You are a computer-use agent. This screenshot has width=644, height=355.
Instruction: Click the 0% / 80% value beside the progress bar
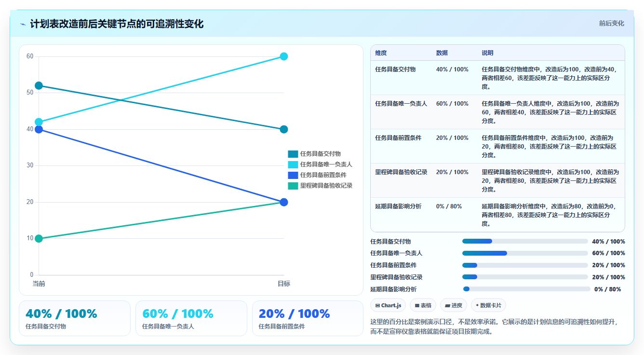coord(607,289)
